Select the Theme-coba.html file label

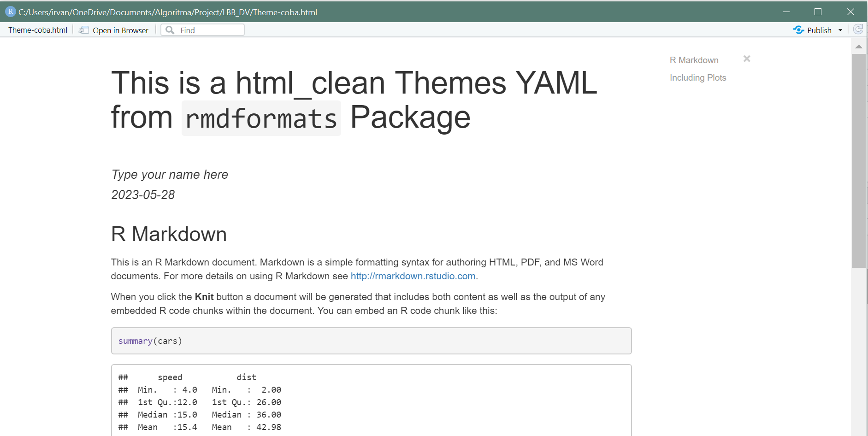tap(38, 30)
